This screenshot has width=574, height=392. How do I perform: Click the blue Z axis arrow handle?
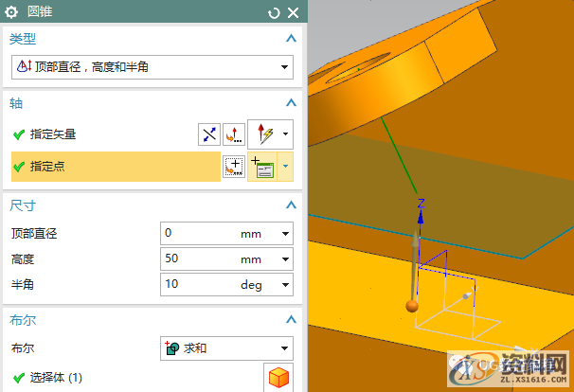tap(422, 216)
